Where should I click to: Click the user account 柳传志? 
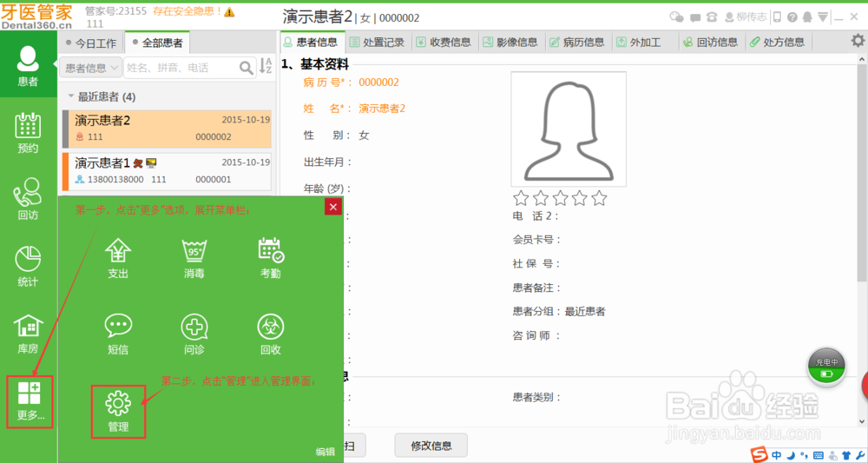(x=746, y=17)
